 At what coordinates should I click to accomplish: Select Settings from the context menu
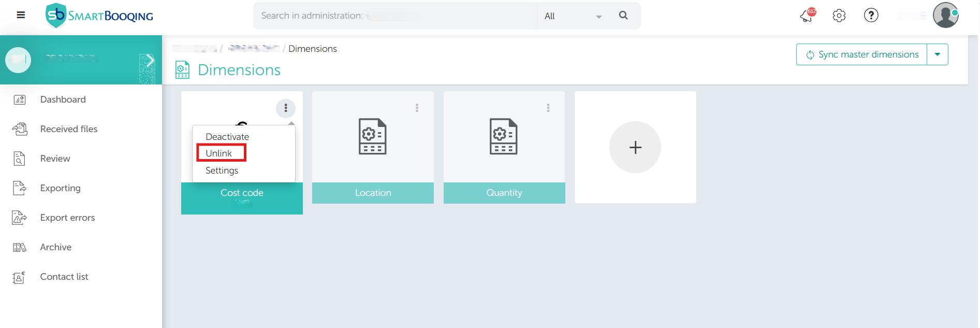click(x=222, y=170)
